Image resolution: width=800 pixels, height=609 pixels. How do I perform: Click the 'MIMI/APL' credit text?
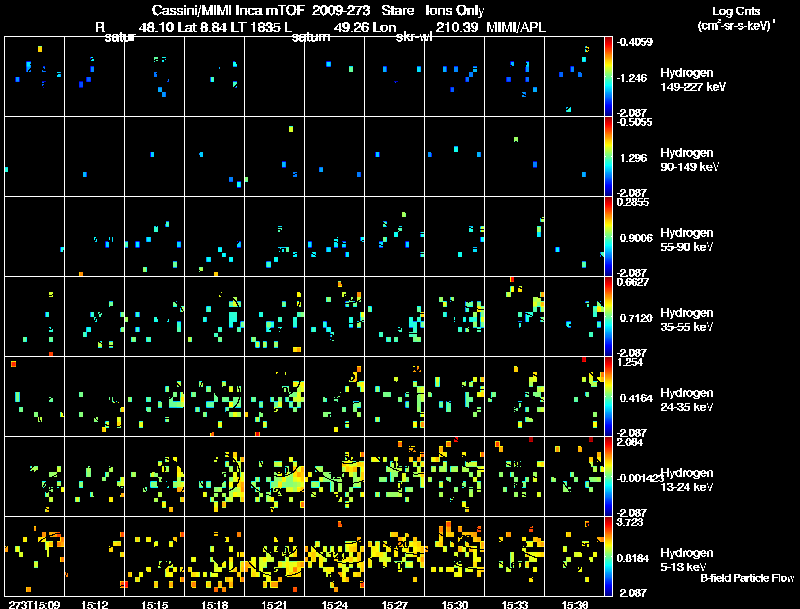[516, 28]
